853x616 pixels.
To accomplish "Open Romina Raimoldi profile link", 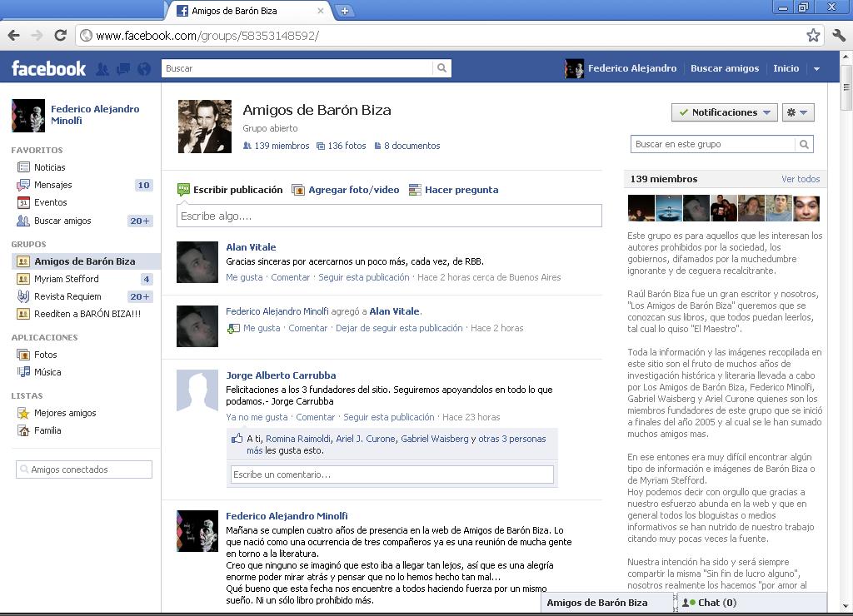I will [x=298, y=439].
